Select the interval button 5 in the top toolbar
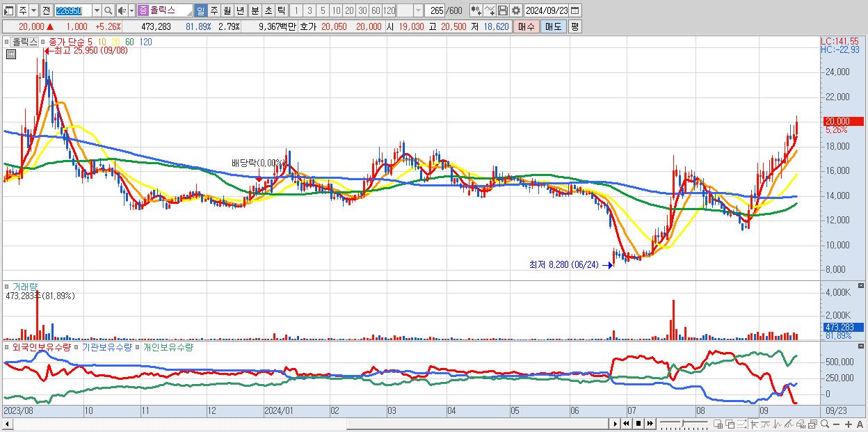The image size is (868, 432). [x=323, y=10]
